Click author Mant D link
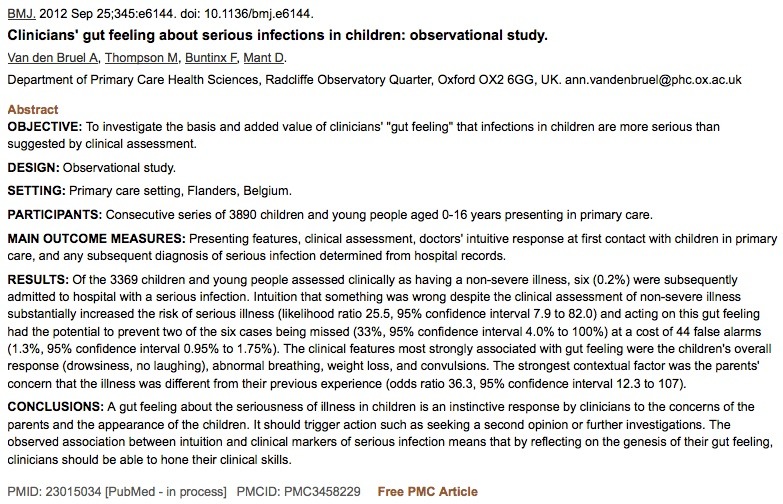 point(264,58)
